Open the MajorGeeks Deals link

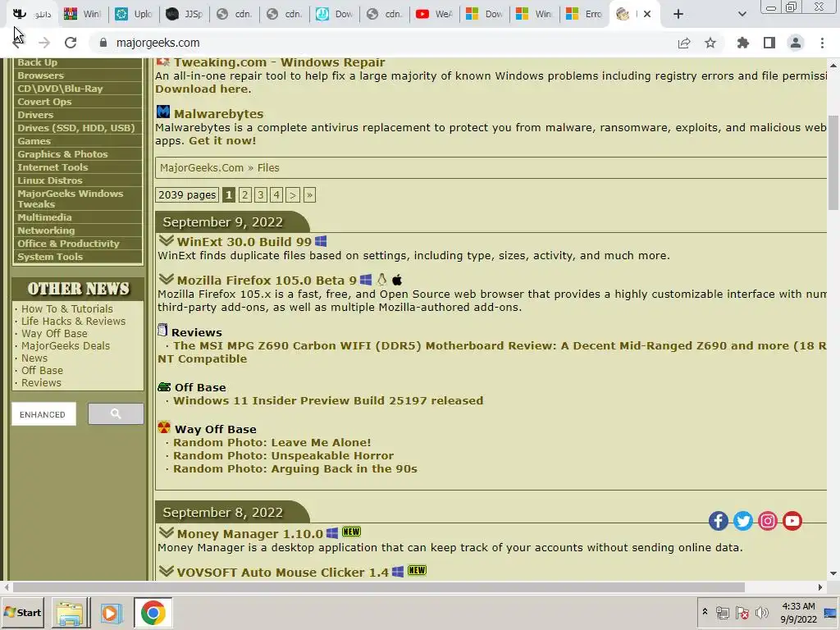[x=66, y=346]
